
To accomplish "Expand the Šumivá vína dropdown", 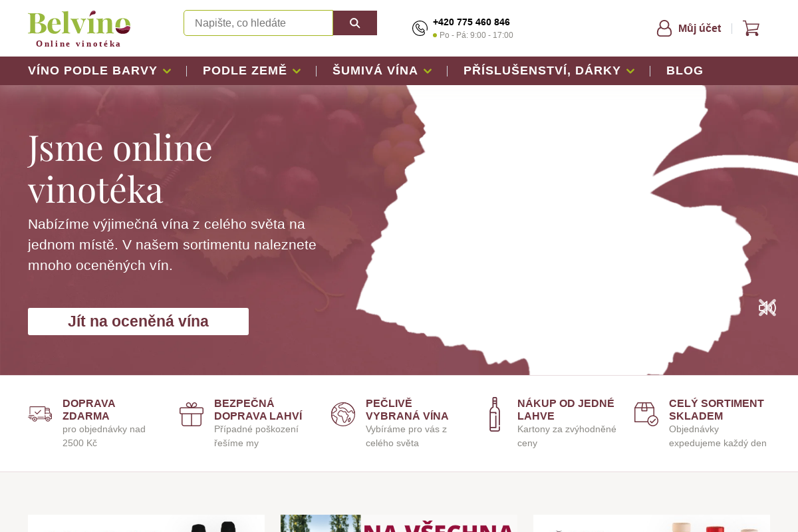I will tap(382, 70).
